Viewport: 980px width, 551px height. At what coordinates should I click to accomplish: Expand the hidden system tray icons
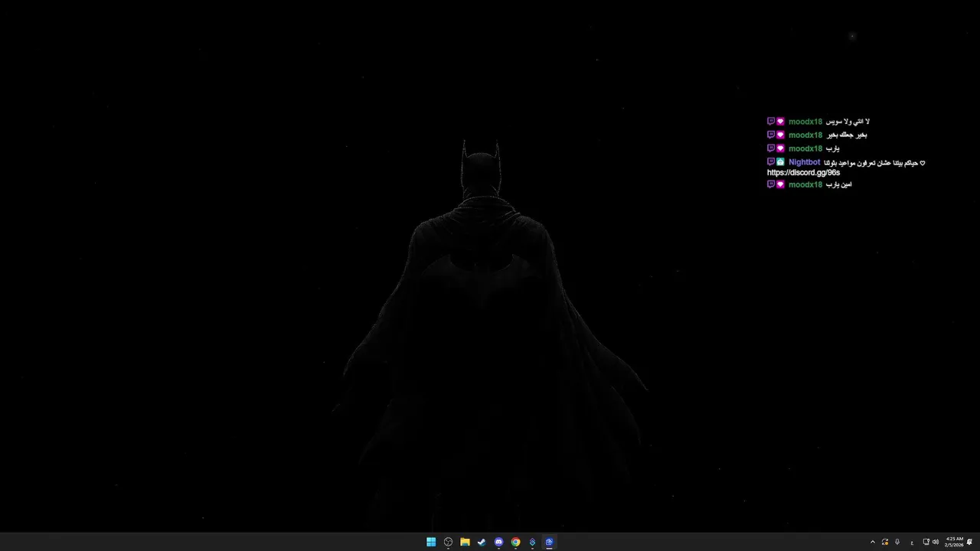[x=873, y=542]
